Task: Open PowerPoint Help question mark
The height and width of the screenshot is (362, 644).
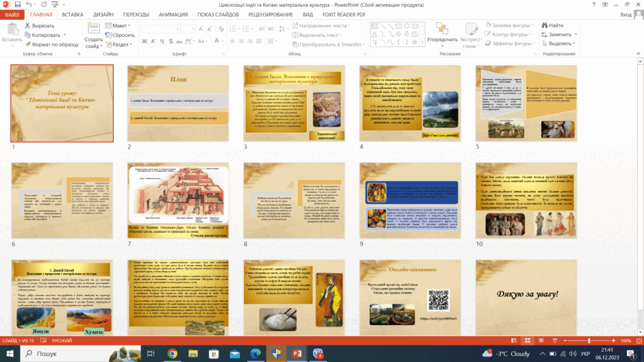Action: pos(593,5)
